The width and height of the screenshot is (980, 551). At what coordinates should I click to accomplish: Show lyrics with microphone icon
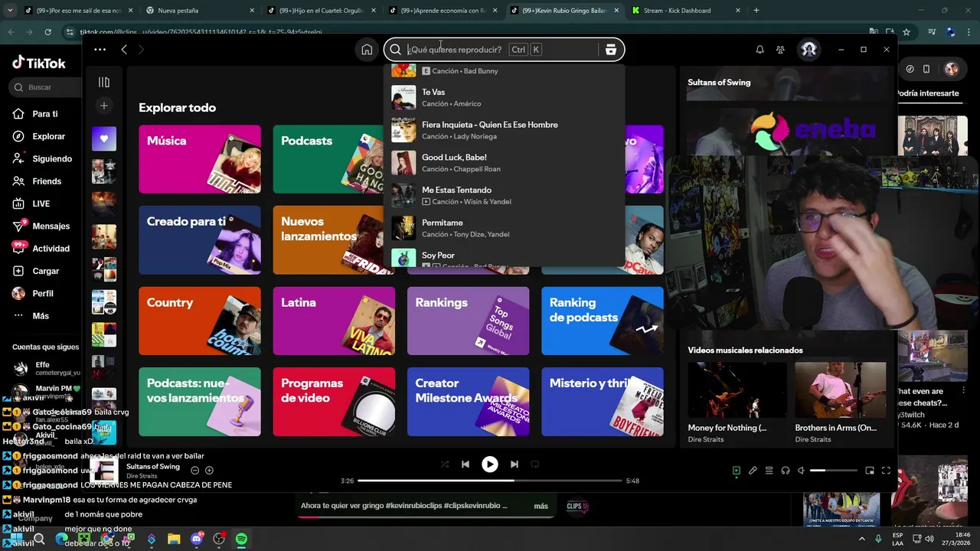[x=753, y=471]
